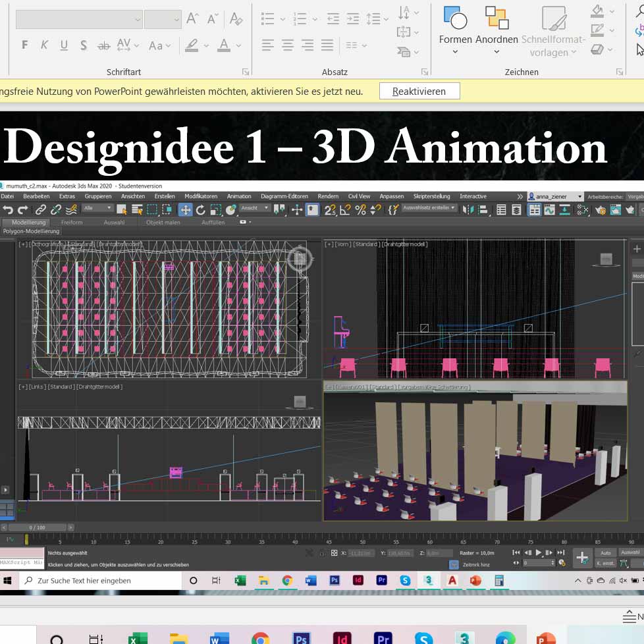Select the Bind to Space Warp tool
Viewport: 644px width, 644px height.
pyautogui.click(x=72, y=210)
